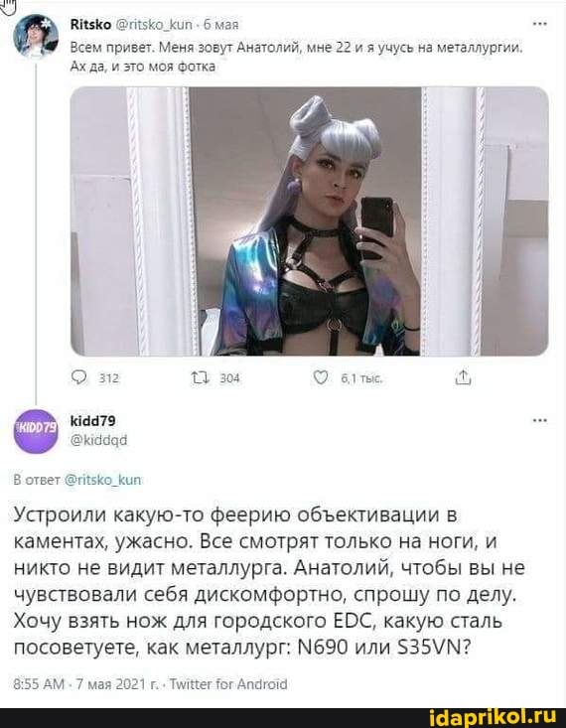This screenshot has width=566, height=728.
Task: Open kidd79's purple profile avatar
Action: (x=36, y=431)
